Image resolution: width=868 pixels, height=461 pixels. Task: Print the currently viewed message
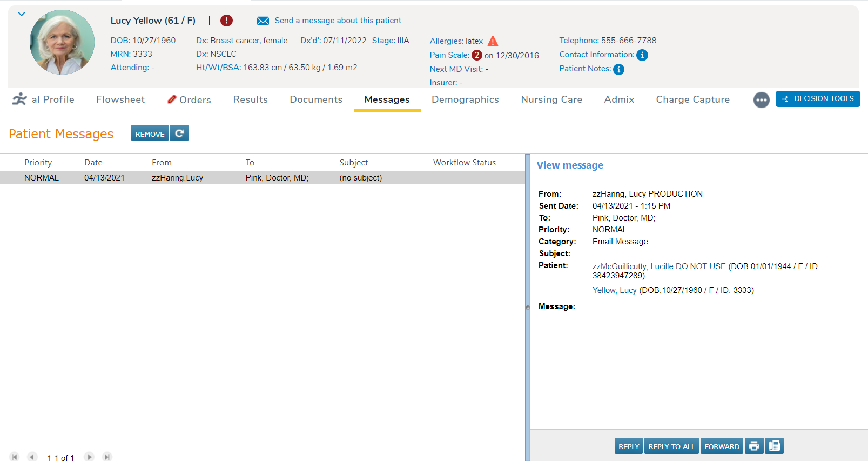(x=754, y=446)
